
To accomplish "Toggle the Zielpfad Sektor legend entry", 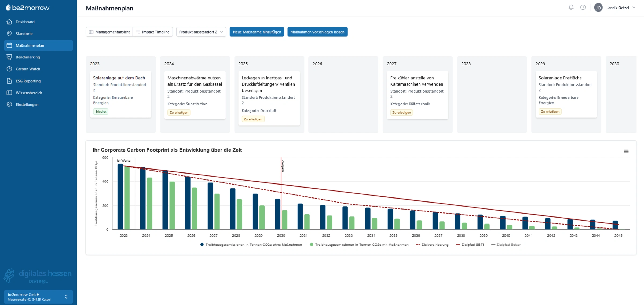I will 508,245.
